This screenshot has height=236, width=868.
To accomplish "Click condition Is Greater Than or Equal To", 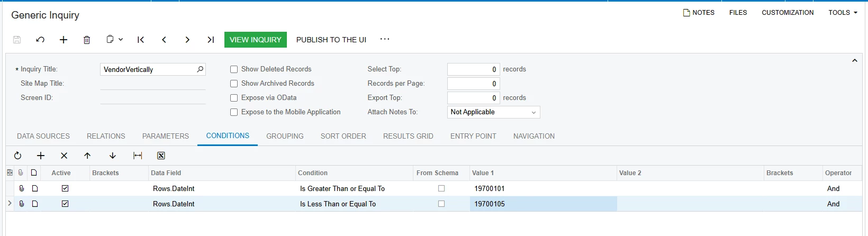I will click(x=342, y=188).
